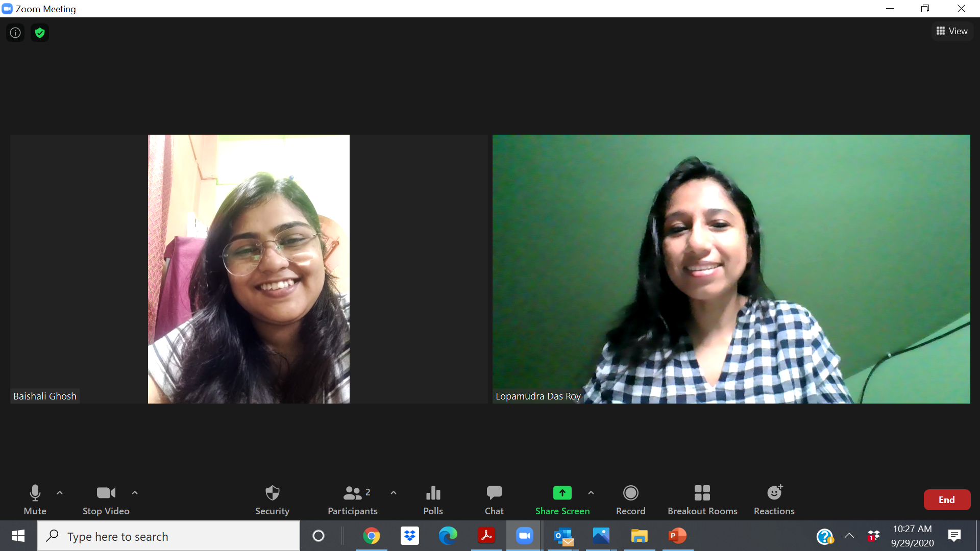This screenshot has width=980, height=551.
Task: Share your screen
Action: coord(561,499)
